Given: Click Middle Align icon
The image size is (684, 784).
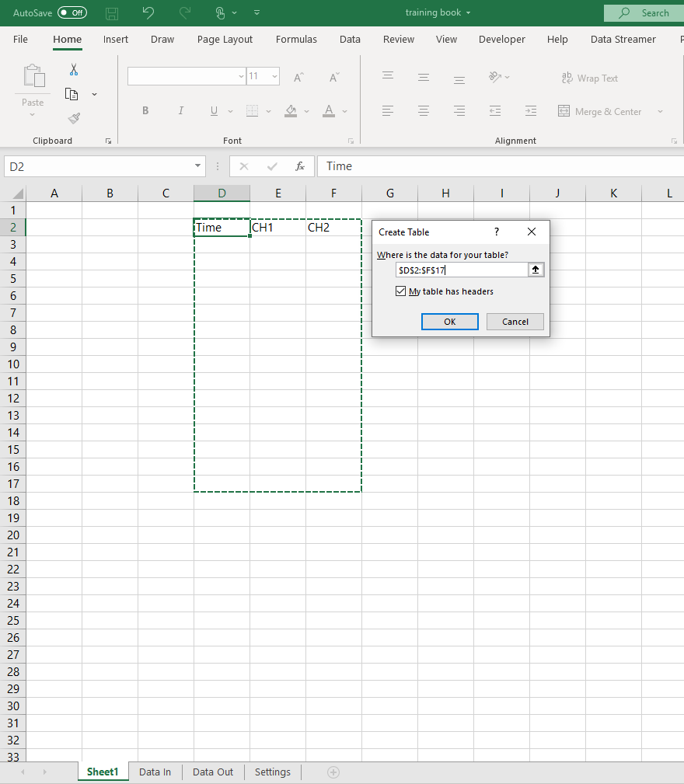Looking at the screenshot, I should (x=424, y=77).
